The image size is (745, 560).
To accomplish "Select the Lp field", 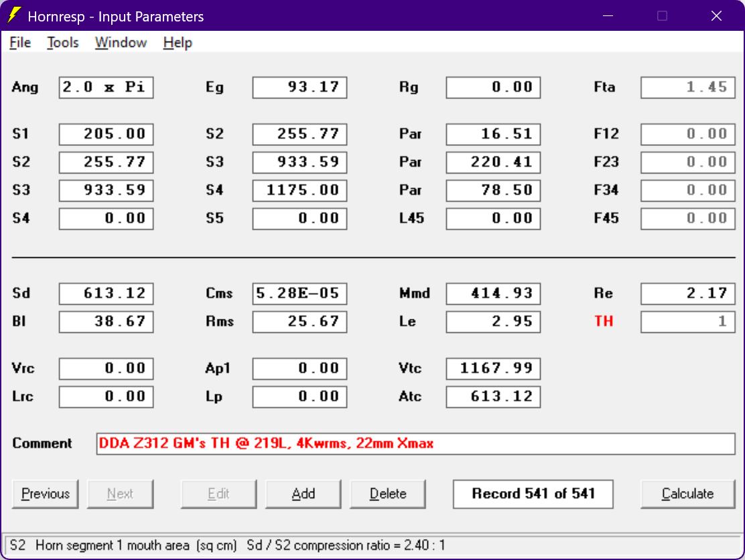I will (x=299, y=397).
